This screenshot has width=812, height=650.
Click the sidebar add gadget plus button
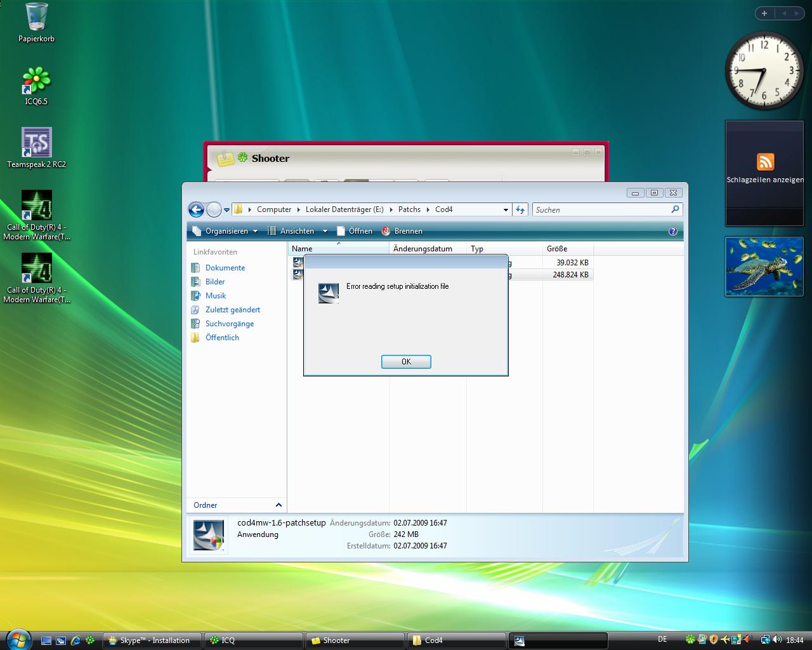764,13
